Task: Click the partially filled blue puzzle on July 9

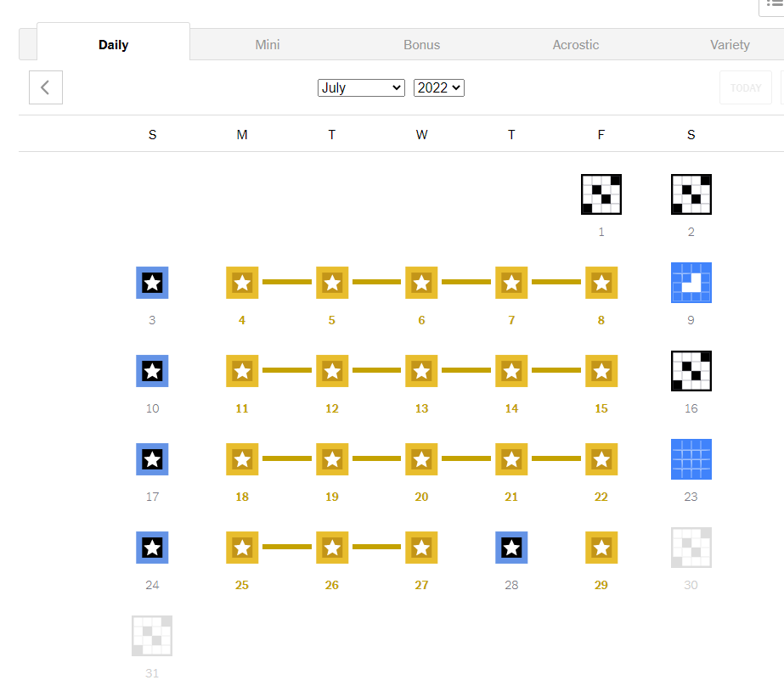Action: pos(691,283)
